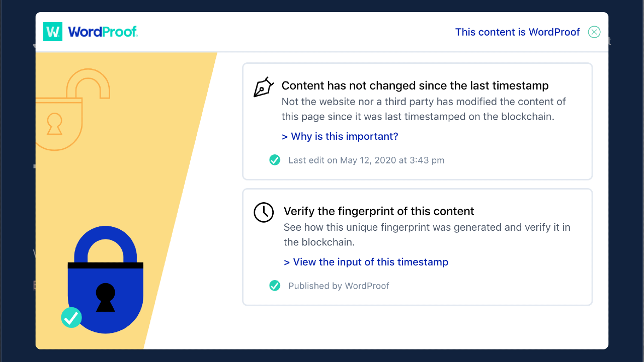Viewport: 644px width, 362px height.
Task: Click the Last edit on May 12, 2020 text
Action: pyautogui.click(x=366, y=160)
